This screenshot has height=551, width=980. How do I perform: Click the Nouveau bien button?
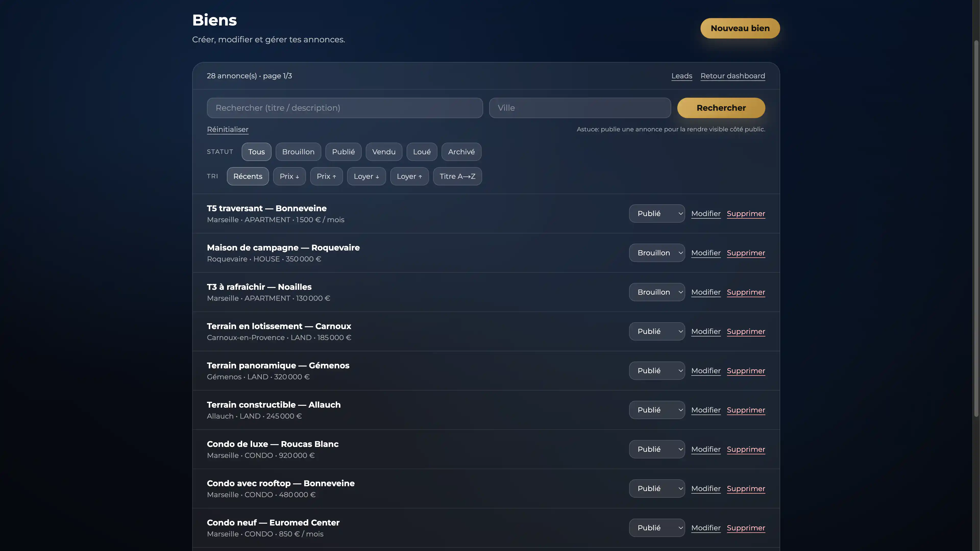739,28
